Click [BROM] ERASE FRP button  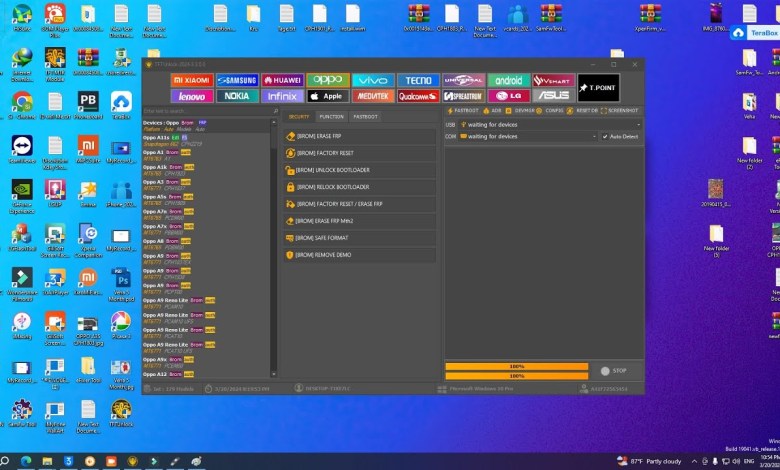tap(360, 136)
